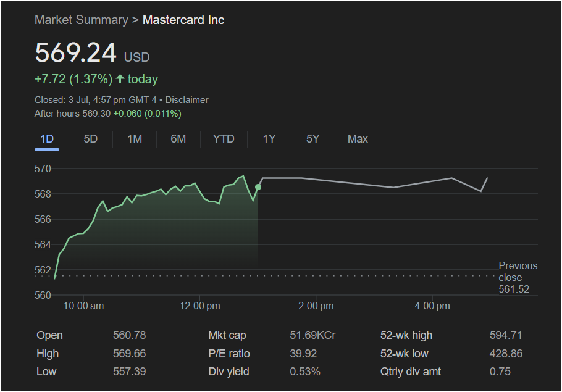Click the Div yield label

(x=229, y=372)
